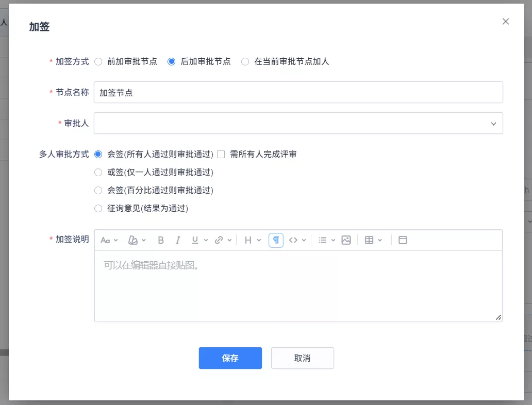Screen dimensions: 532x405
Task: Apply italic formatting in the editor
Action: coord(178,240)
